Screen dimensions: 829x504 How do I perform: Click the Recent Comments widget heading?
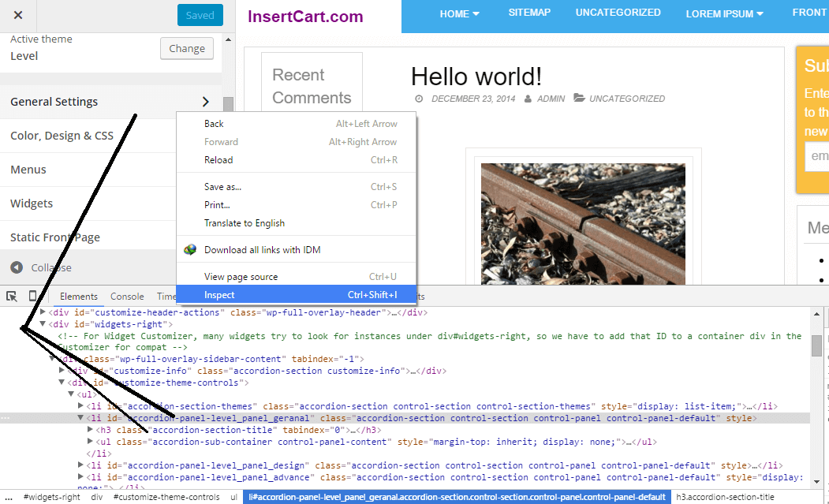[x=312, y=86]
